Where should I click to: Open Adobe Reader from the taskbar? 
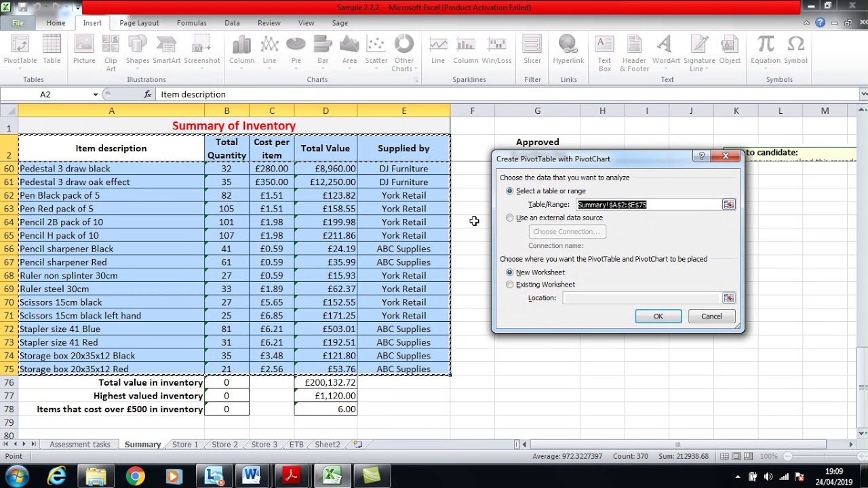tap(292, 476)
